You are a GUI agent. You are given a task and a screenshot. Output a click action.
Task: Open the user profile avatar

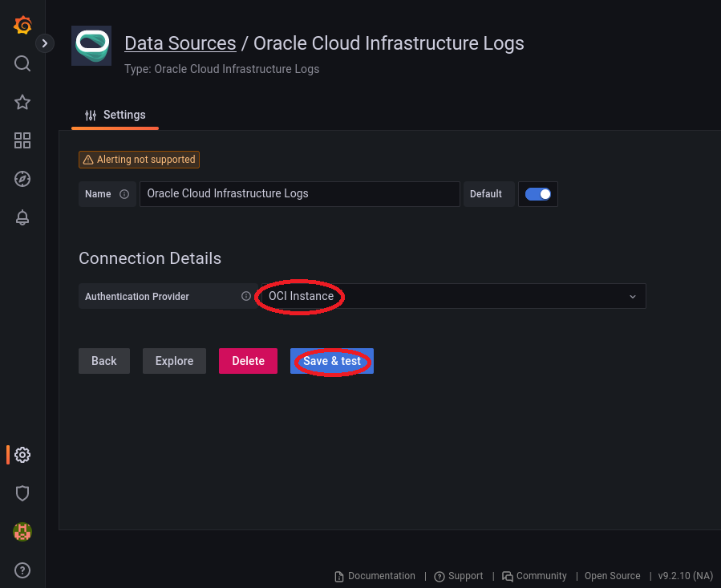click(22, 532)
